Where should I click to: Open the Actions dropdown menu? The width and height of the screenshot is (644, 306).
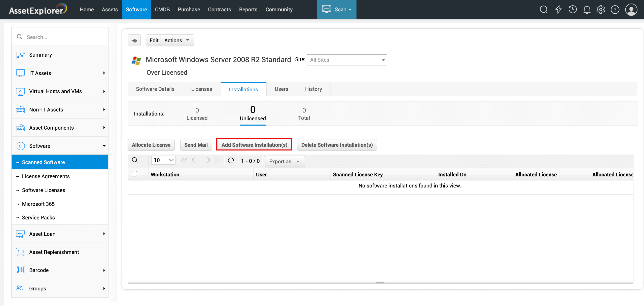tap(177, 41)
